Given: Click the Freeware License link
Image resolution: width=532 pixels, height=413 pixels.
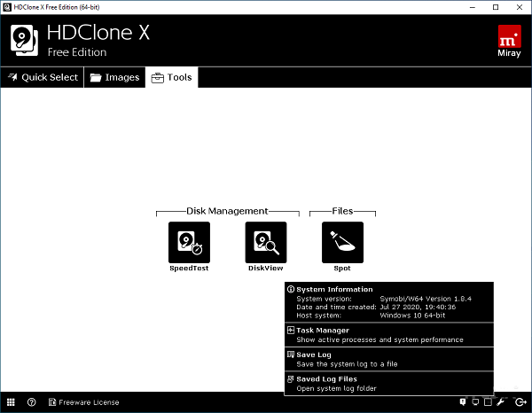Looking at the screenshot, I should pos(84,402).
